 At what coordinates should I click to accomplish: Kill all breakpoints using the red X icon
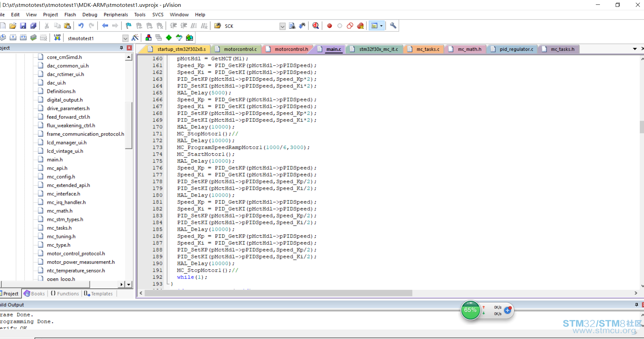pyautogui.click(x=360, y=26)
